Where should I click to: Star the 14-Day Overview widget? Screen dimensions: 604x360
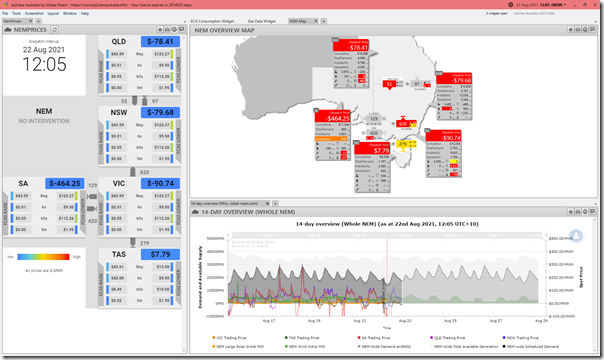pyautogui.click(x=571, y=211)
